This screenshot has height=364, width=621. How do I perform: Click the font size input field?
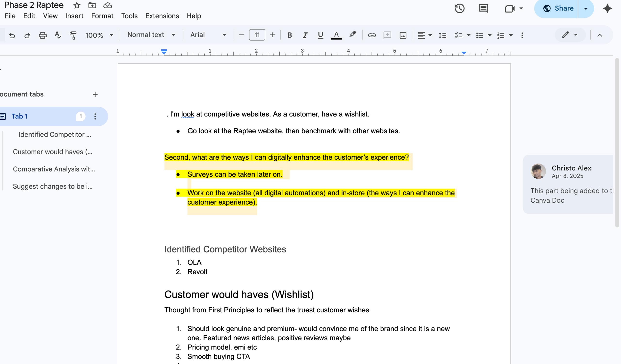(257, 35)
